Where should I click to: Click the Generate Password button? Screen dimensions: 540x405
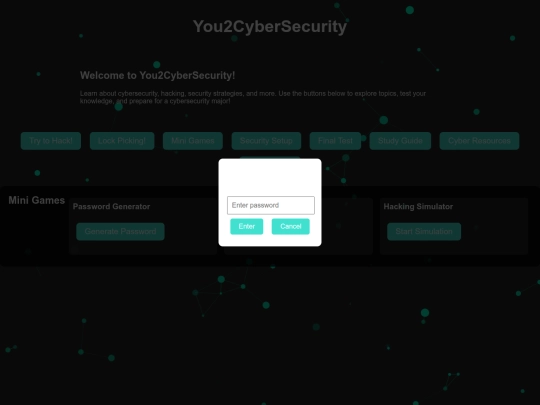point(120,231)
